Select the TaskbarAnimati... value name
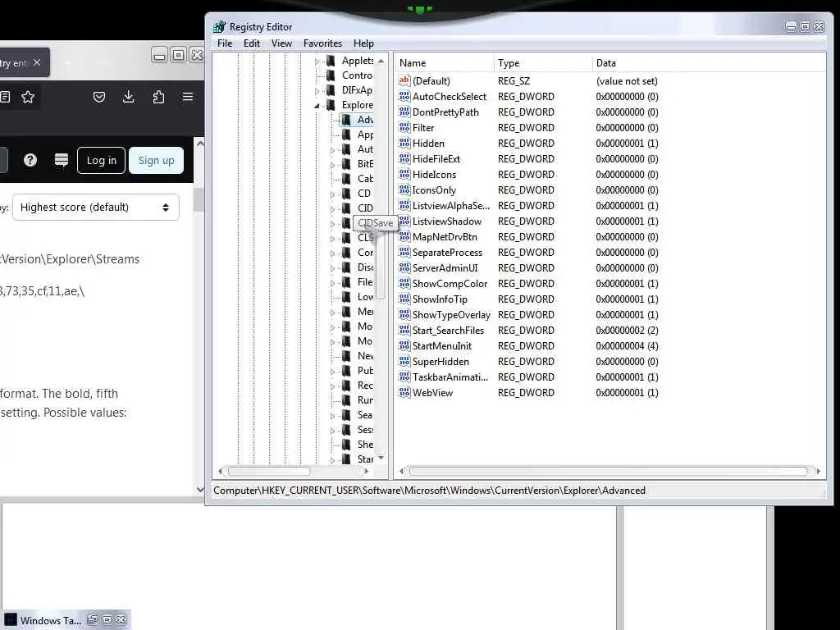 tap(450, 377)
